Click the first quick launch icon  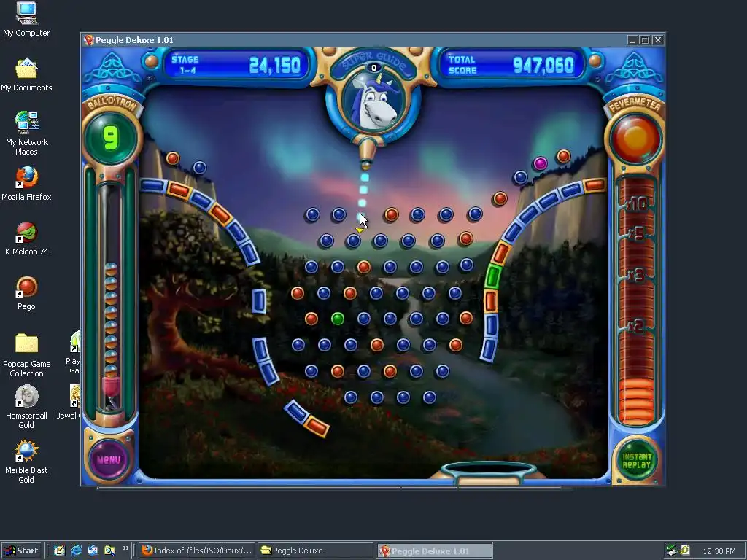[x=59, y=551]
